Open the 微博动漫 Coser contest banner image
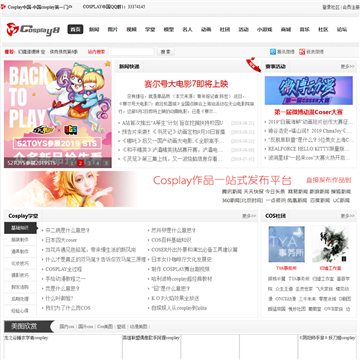360x360 pixels. tap(309, 90)
